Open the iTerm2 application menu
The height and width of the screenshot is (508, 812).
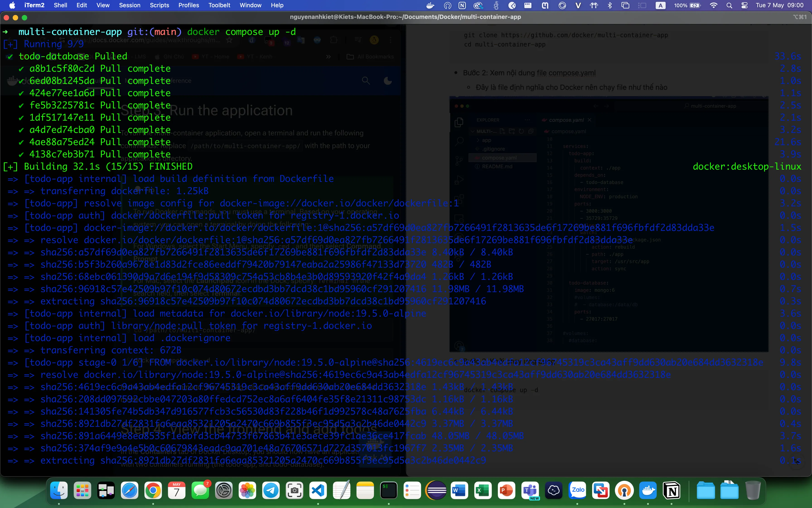click(34, 5)
